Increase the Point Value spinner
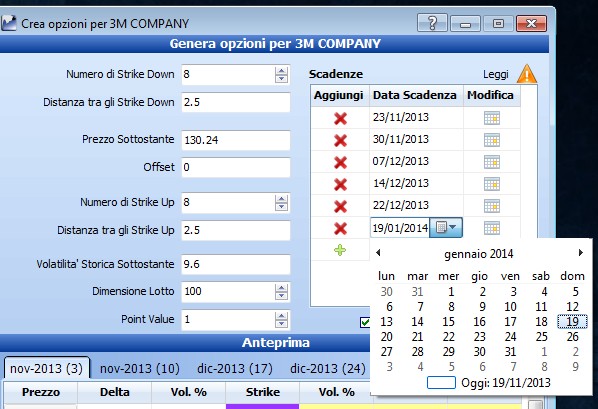 (281, 316)
